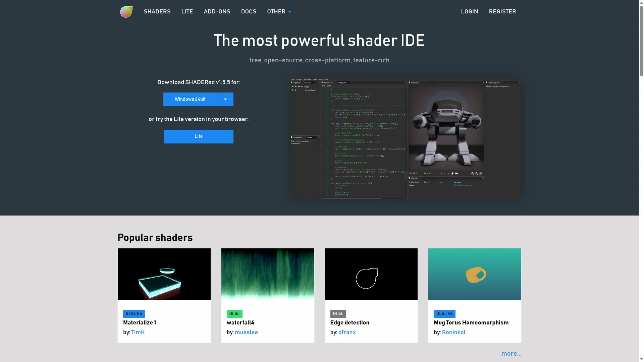Open the download platform dropdown arrow

(x=225, y=100)
